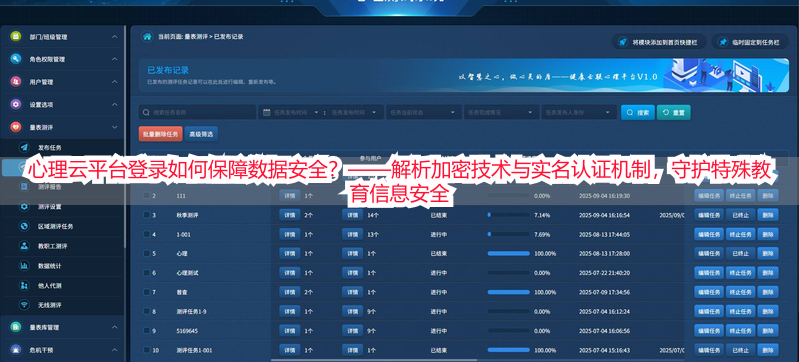Image resolution: width=799 pixels, height=362 pixels.
Task: Click the pin icon for 临时固定到任务栏
Action: click(723, 43)
